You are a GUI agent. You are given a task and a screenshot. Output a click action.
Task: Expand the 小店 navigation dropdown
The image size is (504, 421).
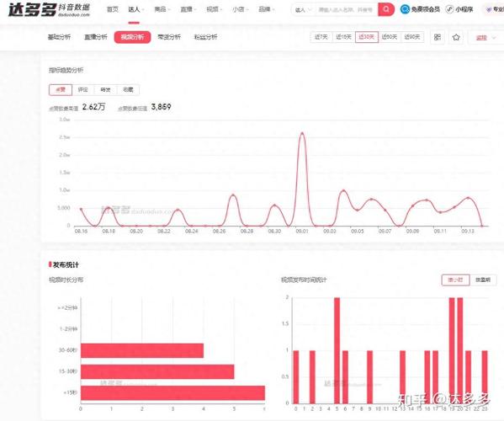(240, 9)
